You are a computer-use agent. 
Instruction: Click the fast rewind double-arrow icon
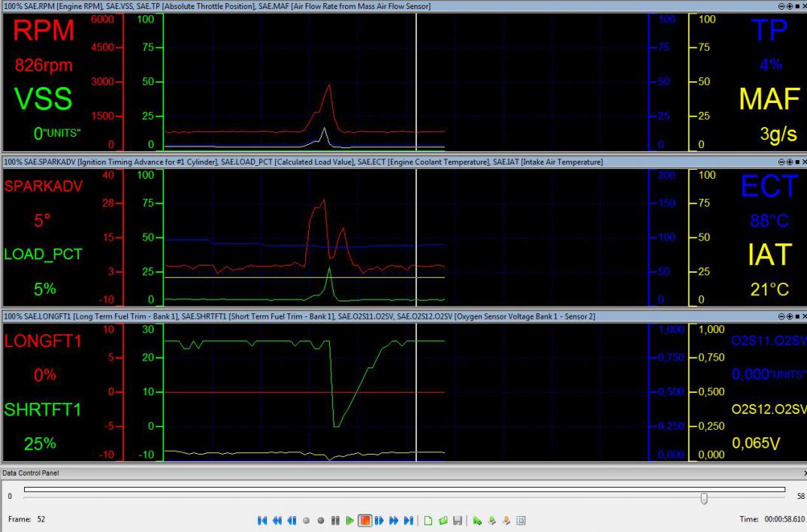pos(277,520)
